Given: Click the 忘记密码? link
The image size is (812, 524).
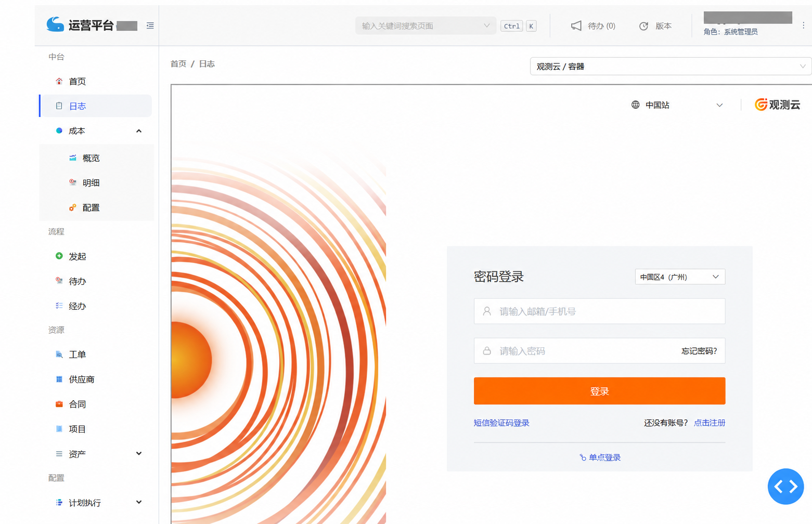Looking at the screenshot, I should click(699, 351).
